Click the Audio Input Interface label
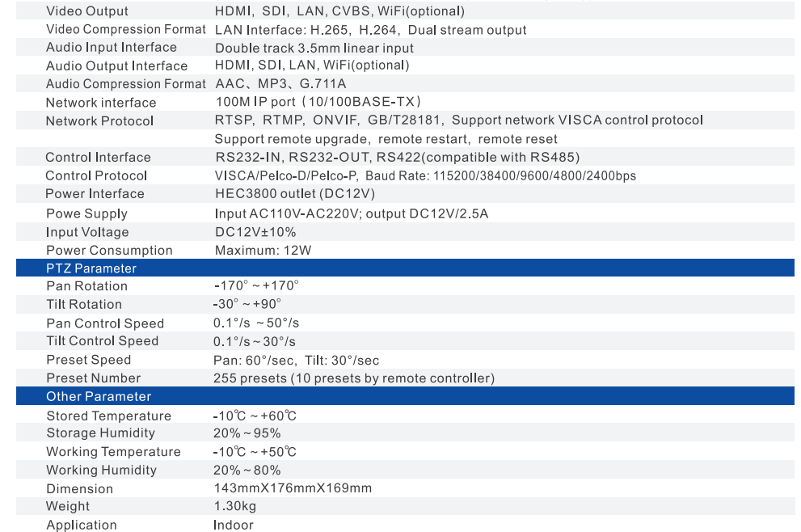Screen dimensions: 801x532 coord(112,48)
